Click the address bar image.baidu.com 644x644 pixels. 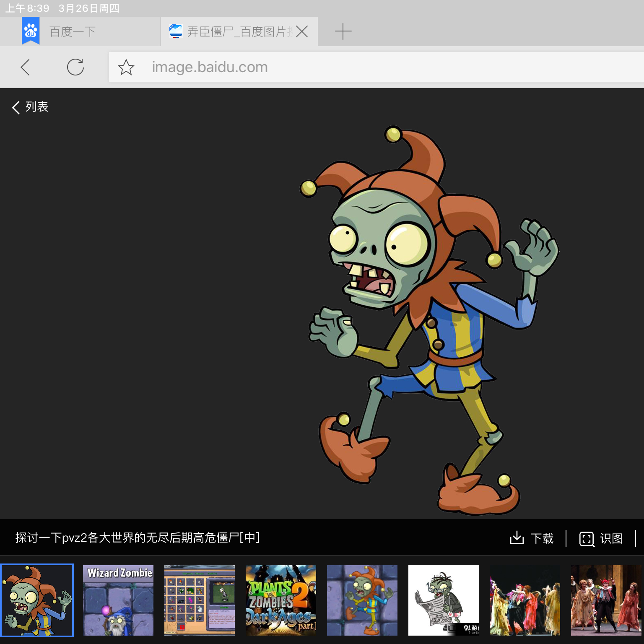[377, 67]
